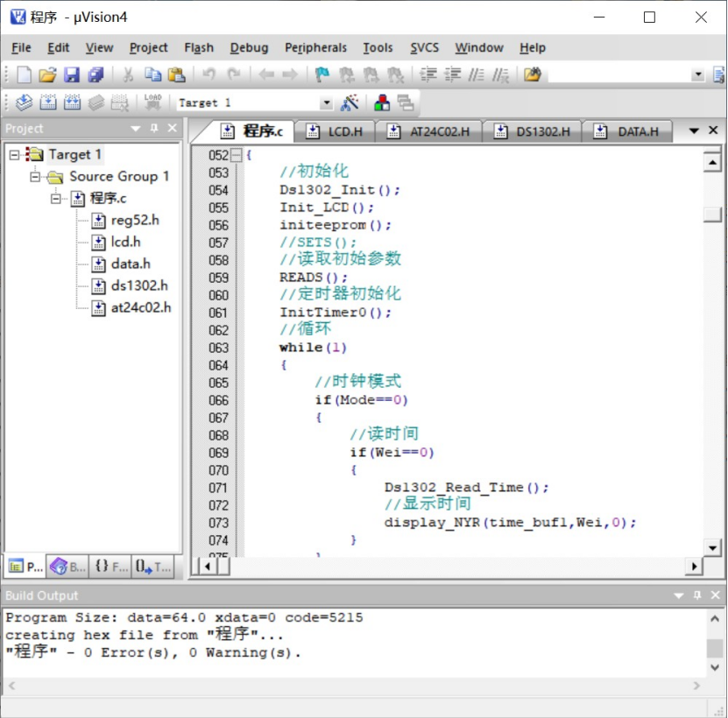Open the Debug menu
The height and width of the screenshot is (718, 728).
(249, 48)
